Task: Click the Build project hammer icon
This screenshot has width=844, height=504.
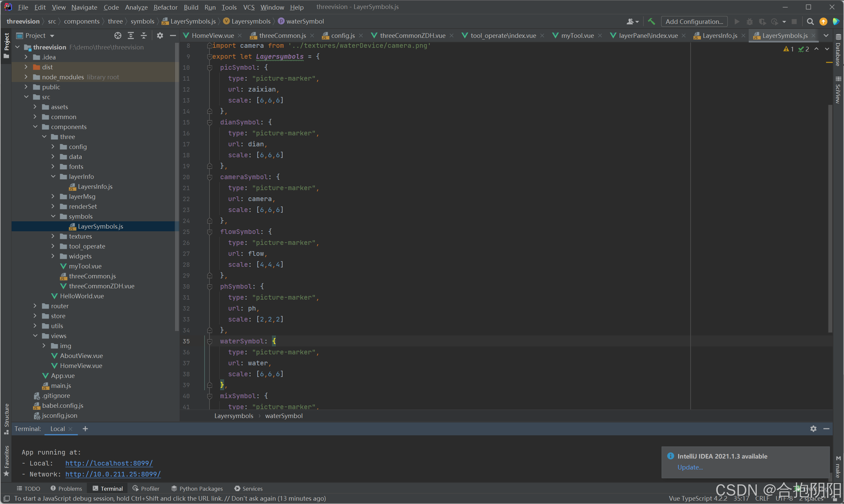Action: [651, 21]
